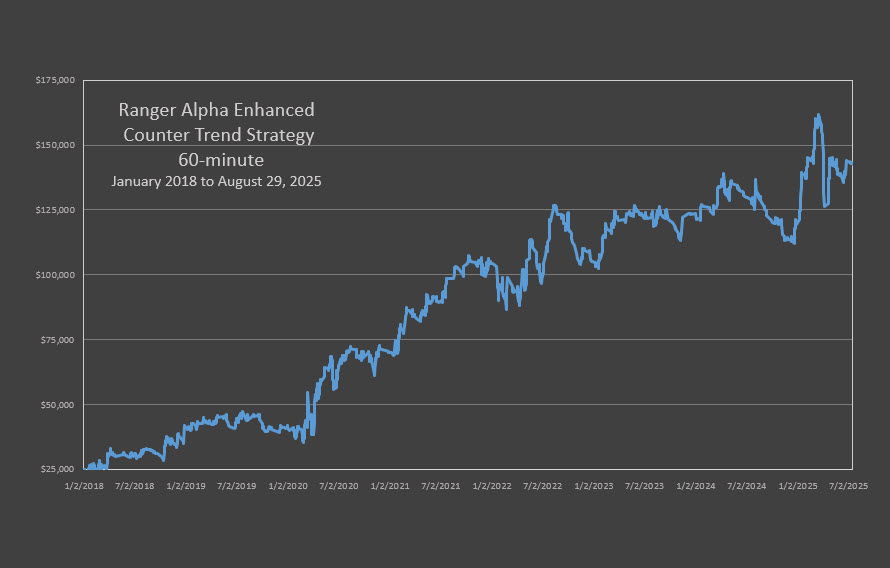Select the 'January 2018 to August 29, 2025' date range text
The height and width of the screenshot is (568, 890).
216,182
